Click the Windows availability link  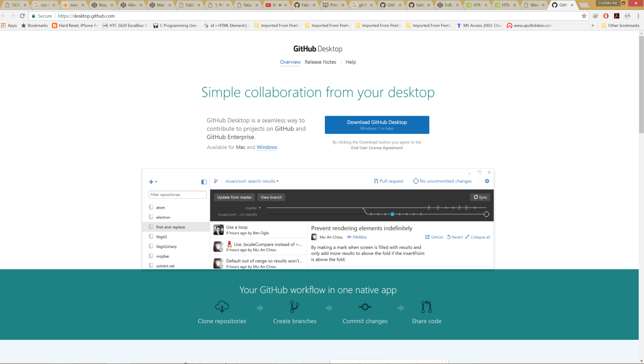[267, 147]
